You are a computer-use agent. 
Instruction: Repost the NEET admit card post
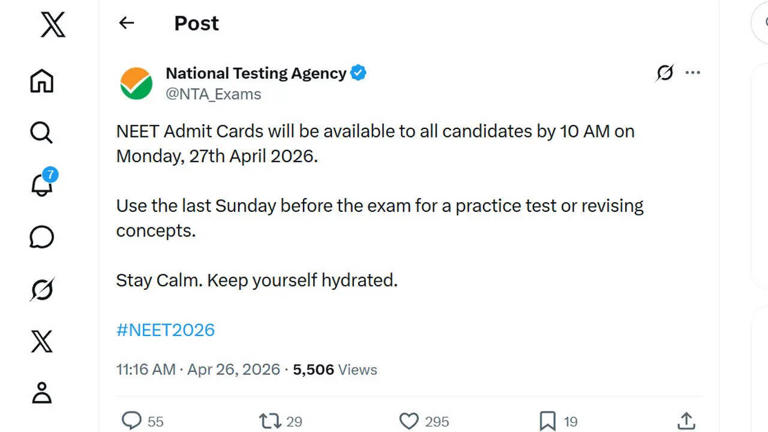(x=270, y=421)
